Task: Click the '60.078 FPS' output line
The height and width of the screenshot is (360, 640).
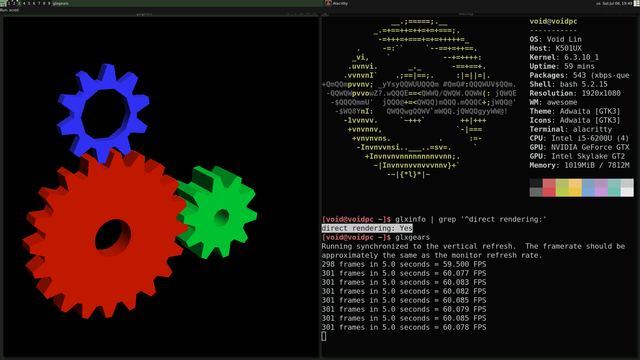Action: click(x=404, y=327)
